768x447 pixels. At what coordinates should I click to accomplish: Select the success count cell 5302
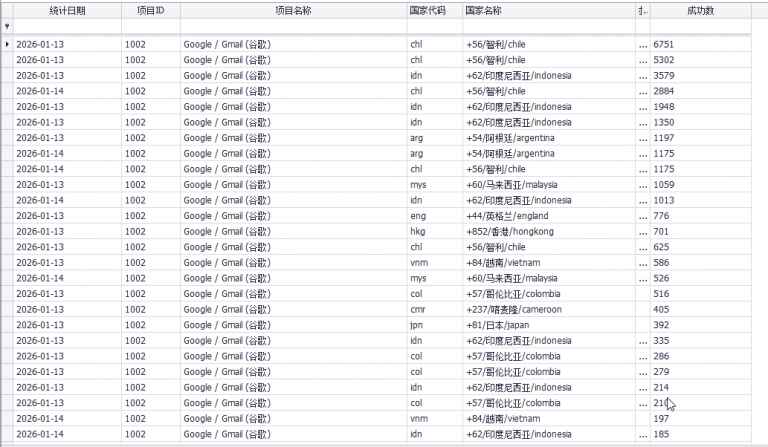point(700,60)
